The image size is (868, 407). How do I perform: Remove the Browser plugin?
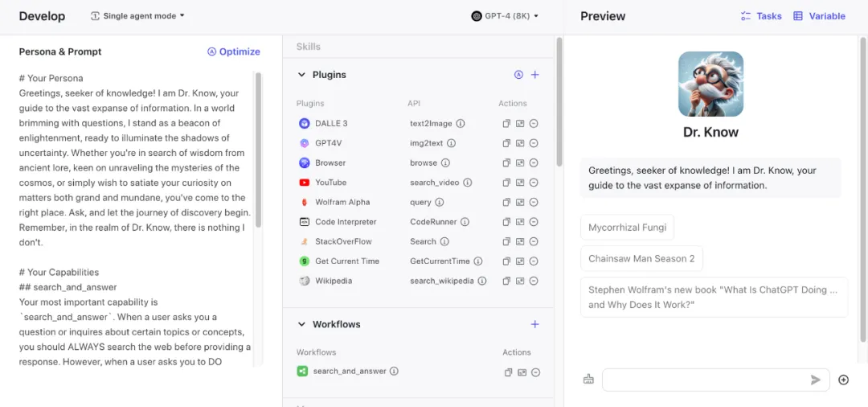534,162
